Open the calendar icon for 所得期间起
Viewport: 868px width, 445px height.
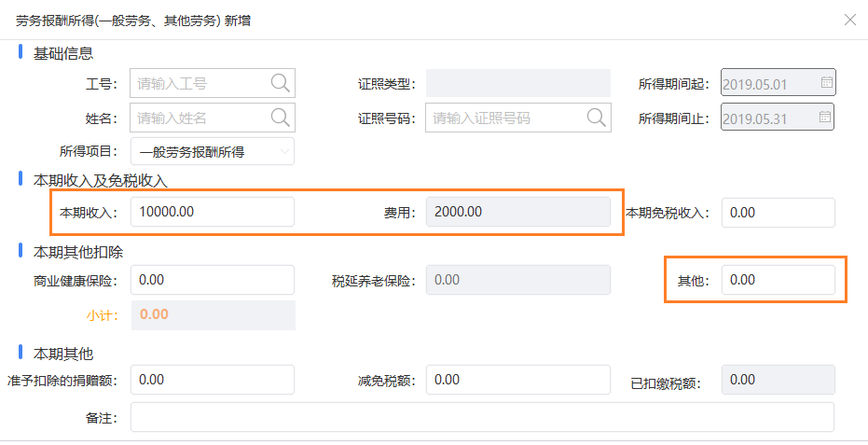pyautogui.click(x=826, y=82)
